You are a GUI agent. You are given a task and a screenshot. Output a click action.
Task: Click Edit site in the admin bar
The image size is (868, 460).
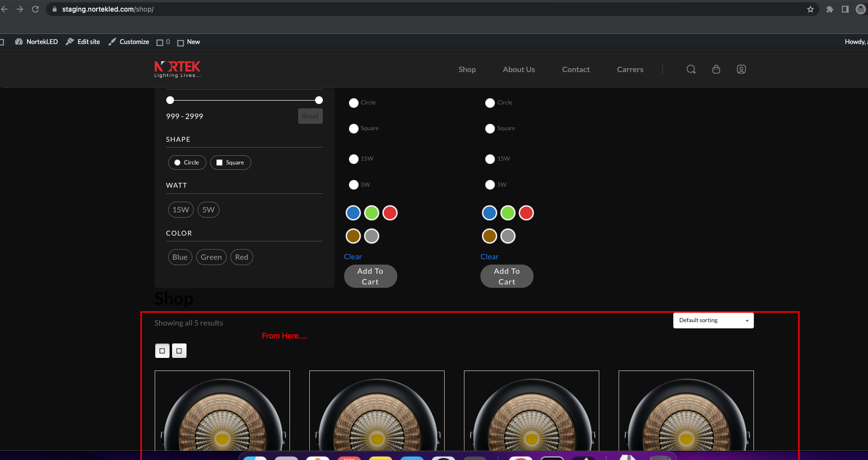click(83, 42)
